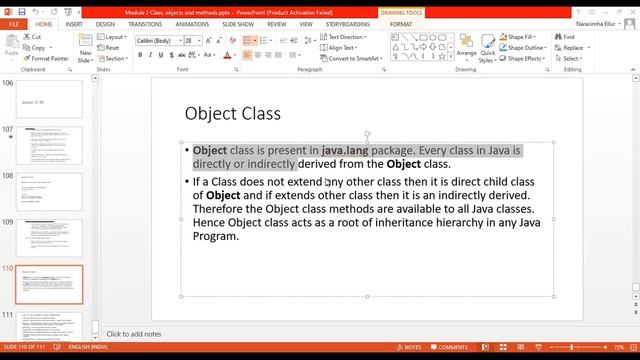Start slide show from status bar icon
Viewport: 640px width, 360px height.
(539, 347)
